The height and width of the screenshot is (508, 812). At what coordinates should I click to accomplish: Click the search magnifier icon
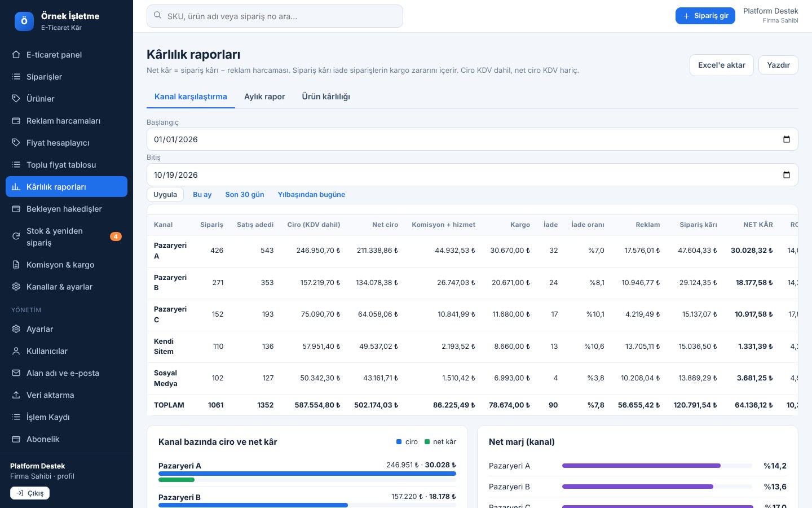157,16
